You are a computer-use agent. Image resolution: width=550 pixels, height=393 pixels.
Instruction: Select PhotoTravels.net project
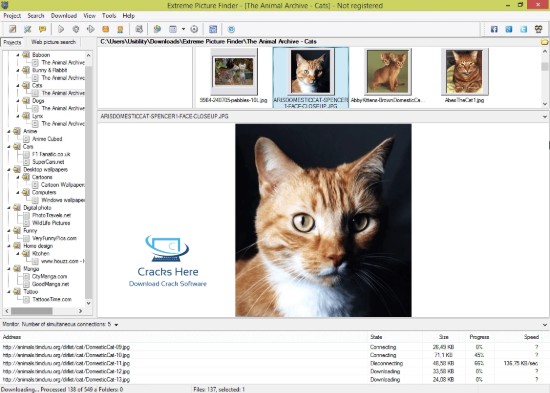tap(52, 215)
